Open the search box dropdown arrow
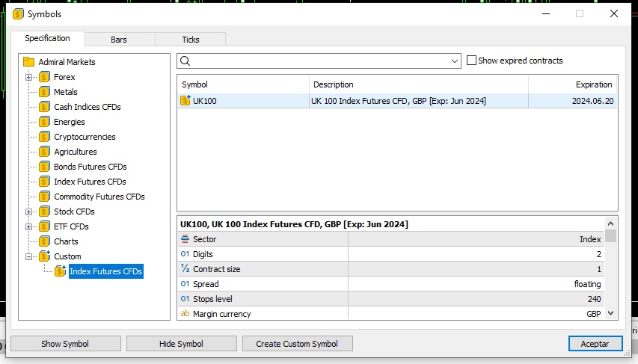Viewport: 638px width, 364px height. [x=455, y=61]
